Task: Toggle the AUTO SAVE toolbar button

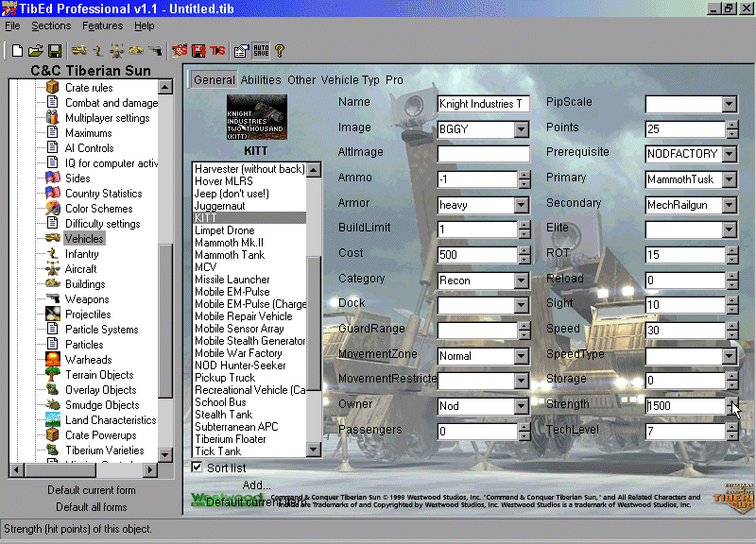Action: tap(261, 51)
